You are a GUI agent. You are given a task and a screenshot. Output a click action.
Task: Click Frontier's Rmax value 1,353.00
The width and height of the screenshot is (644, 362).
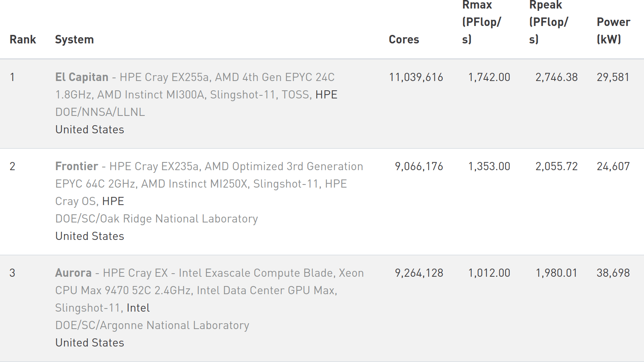(489, 166)
